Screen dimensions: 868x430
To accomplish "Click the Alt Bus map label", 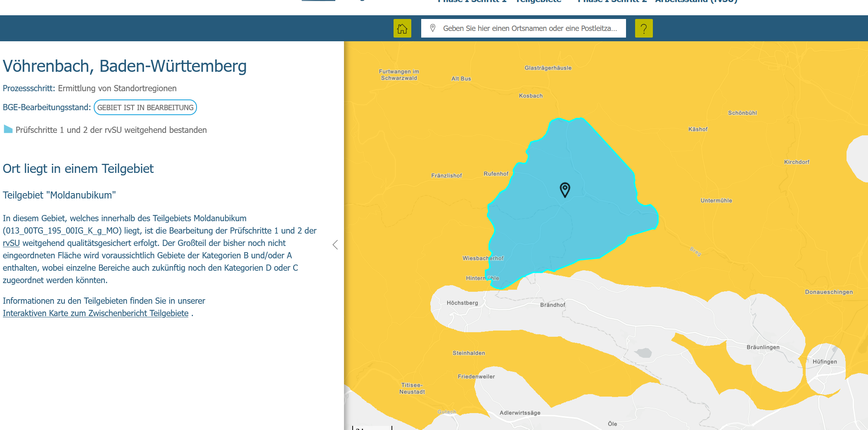I will (461, 79).
